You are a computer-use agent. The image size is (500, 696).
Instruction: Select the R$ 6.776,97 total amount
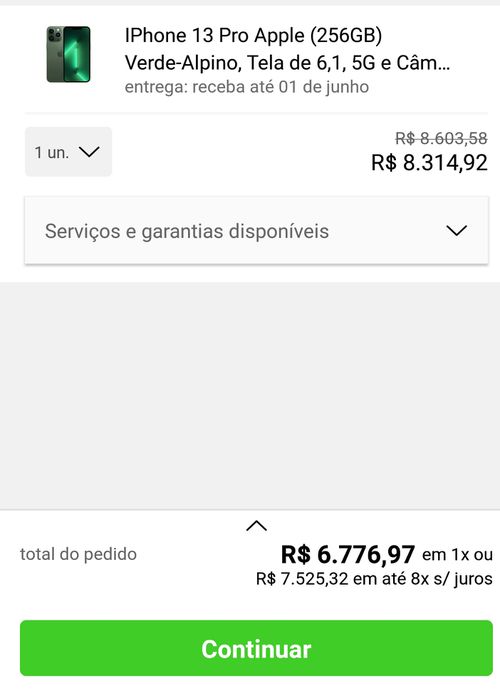(348, 554)
